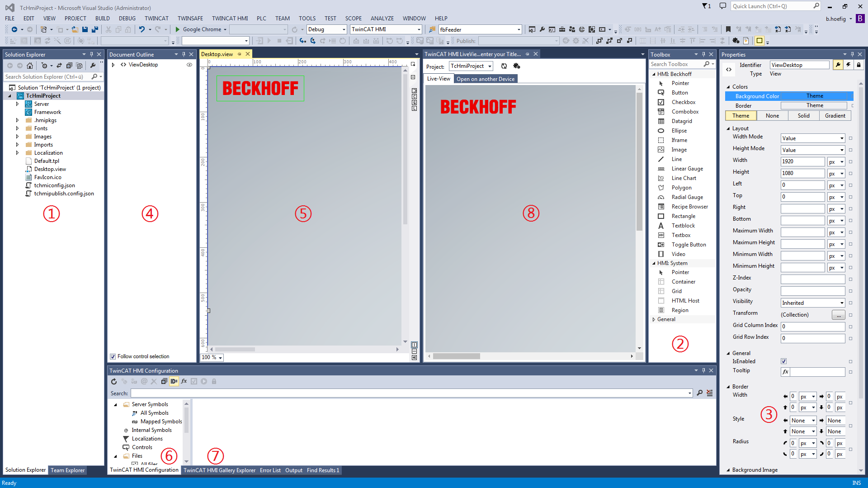868x488 pixels.
Task: Toggle the ID display icon in Configuration
Action: [174, 381]
